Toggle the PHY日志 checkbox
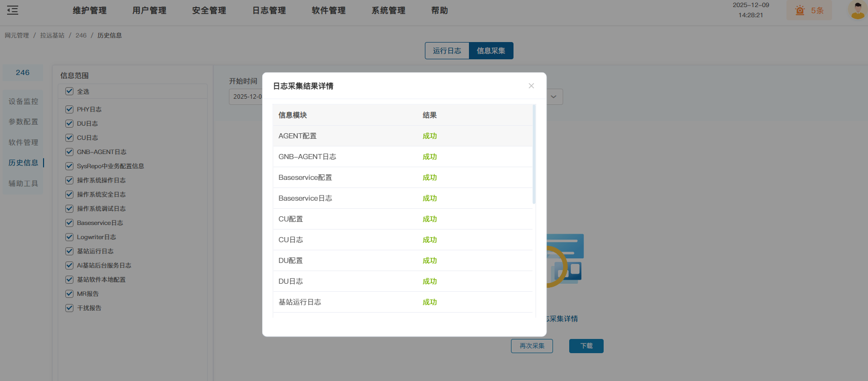 click(69, 109)
